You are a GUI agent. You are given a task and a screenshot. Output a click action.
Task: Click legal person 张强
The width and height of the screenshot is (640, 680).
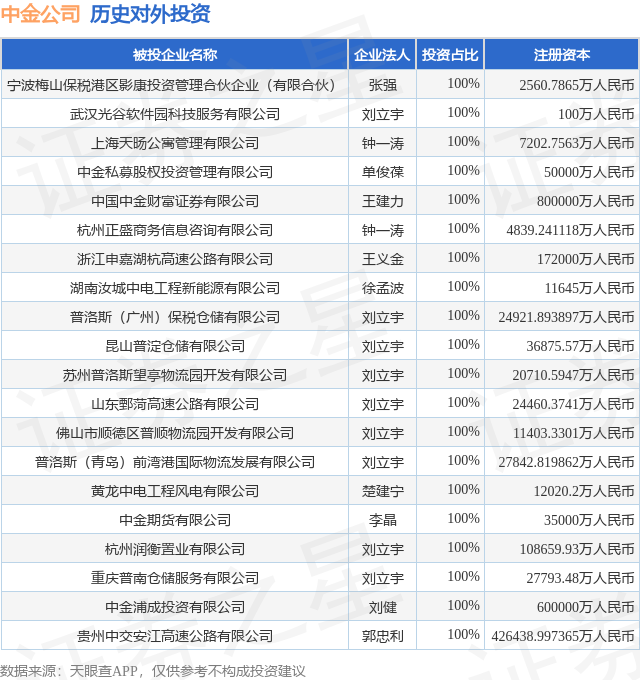point(382,85)
